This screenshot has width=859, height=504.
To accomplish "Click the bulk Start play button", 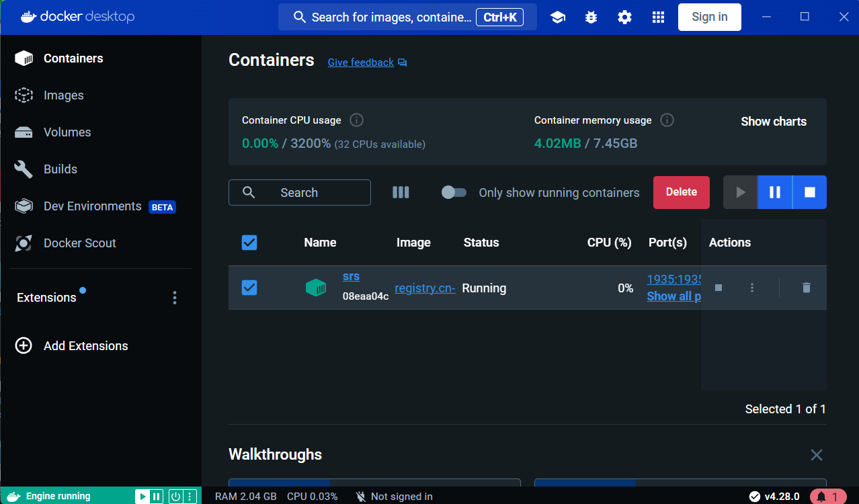I will pyautogui.click(x=740, y=192).
